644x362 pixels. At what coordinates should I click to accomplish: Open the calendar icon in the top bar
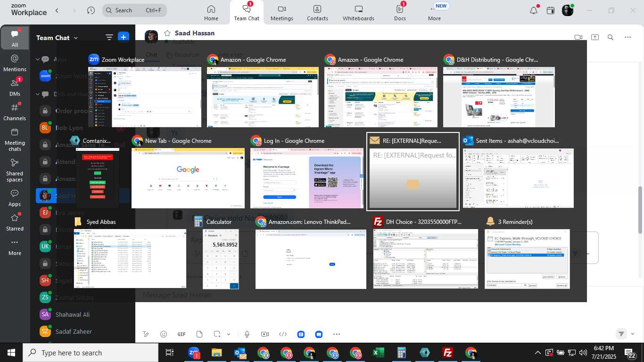[551, 10]
